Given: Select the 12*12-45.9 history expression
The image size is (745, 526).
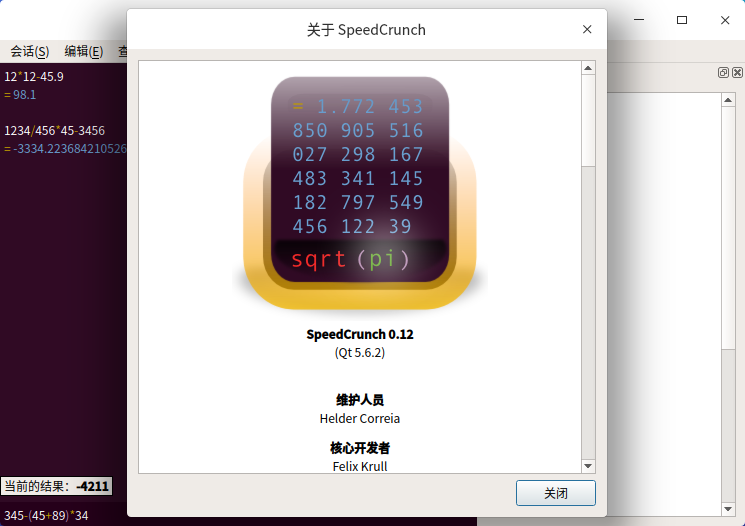Looking at the screenshot, I should (34, 76).
